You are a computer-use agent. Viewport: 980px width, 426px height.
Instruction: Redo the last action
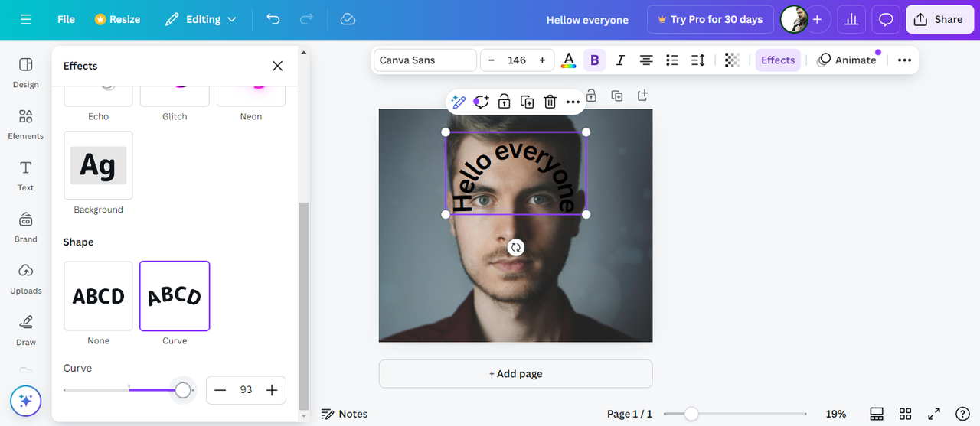(307, 19)
